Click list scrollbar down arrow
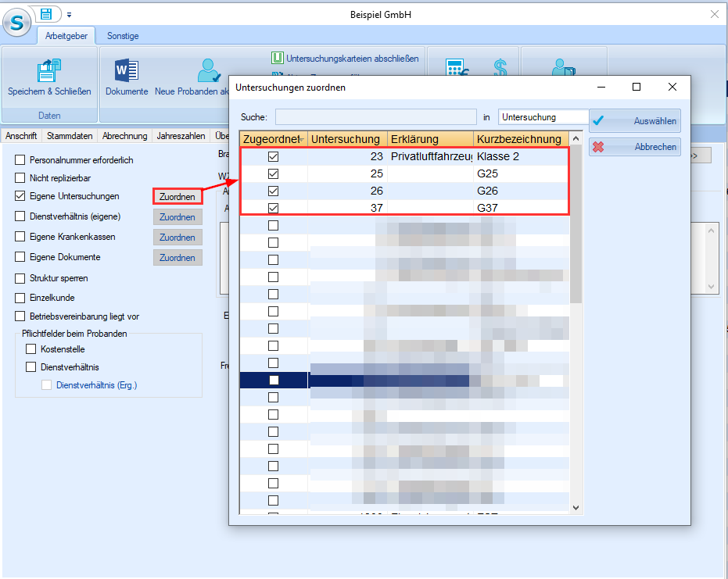Viewport: 728px width, 579px height. pos(576,508)
